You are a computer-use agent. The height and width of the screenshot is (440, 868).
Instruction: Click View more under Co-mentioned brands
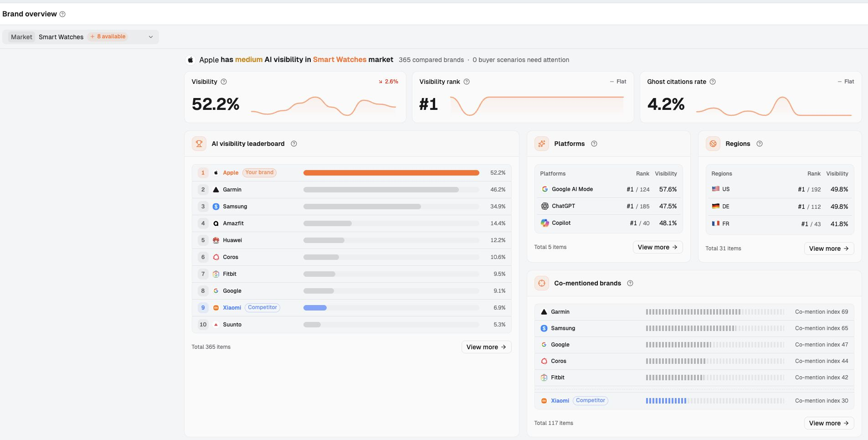(x=829, y=423)
